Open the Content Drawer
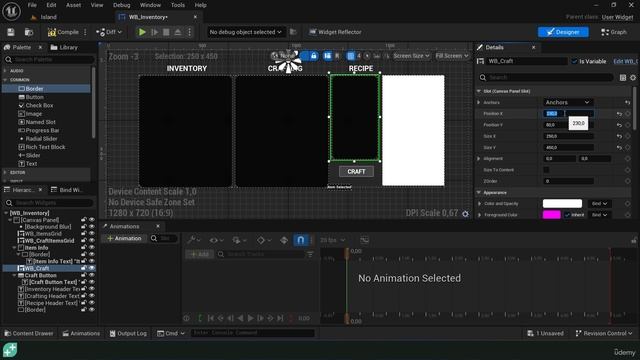This screenshot has width=640, height=360. click(29, 333)
